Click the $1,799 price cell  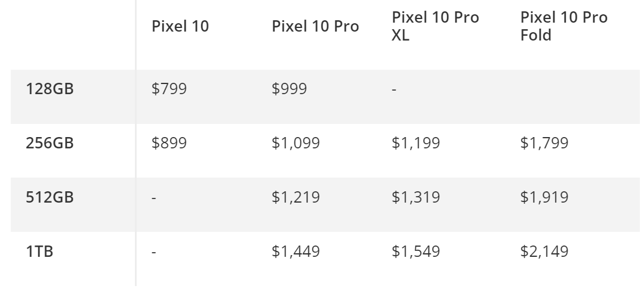pyautogui.click(x=544, y=143)
